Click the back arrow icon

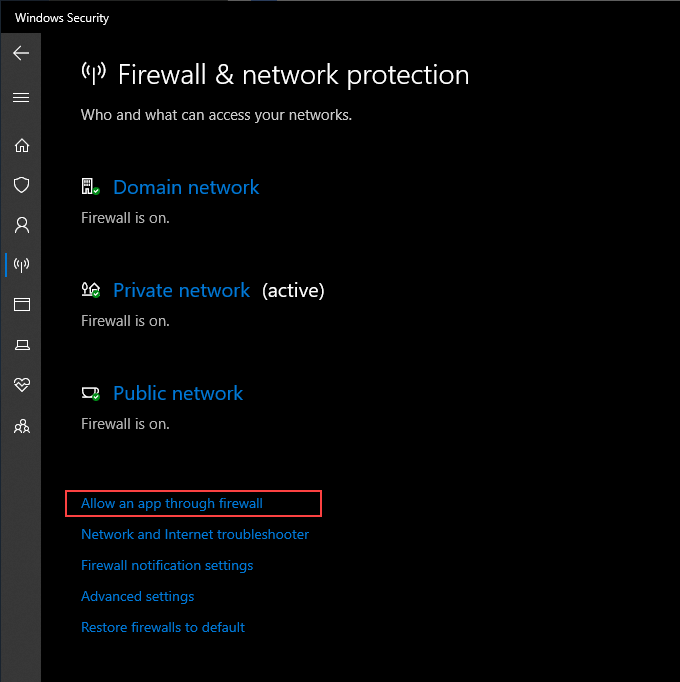pyautogui.click(x=21, y=53)
